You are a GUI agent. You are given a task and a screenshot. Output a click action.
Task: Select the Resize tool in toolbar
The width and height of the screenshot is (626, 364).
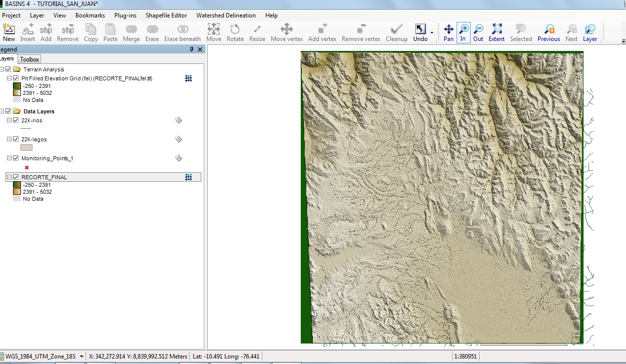point(257,29)
